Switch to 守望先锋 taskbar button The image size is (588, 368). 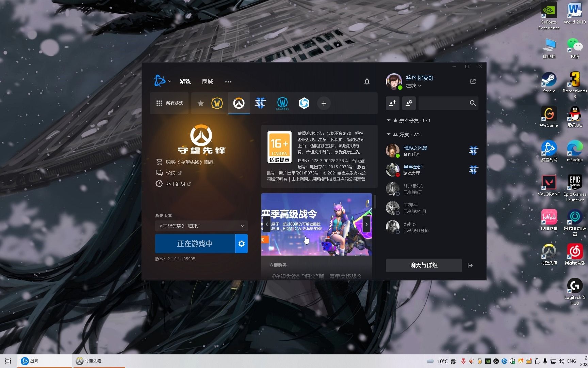pyautogui.click(x=99, y=361)
